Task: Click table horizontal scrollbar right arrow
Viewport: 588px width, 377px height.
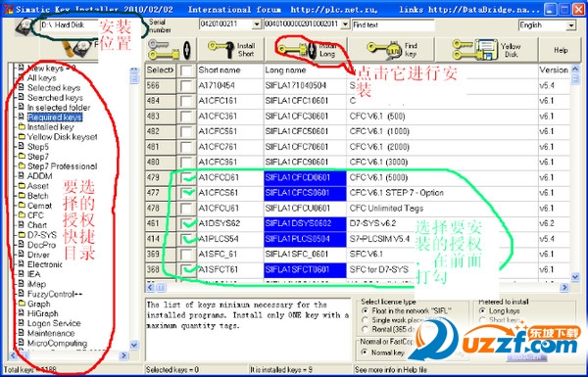Action: [x=564, y=288]
